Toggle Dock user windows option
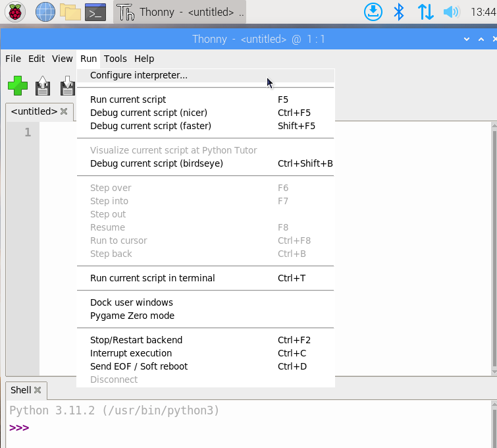This screenshot has width=497, height=448. pyautogui.click(x=205, y=302)
